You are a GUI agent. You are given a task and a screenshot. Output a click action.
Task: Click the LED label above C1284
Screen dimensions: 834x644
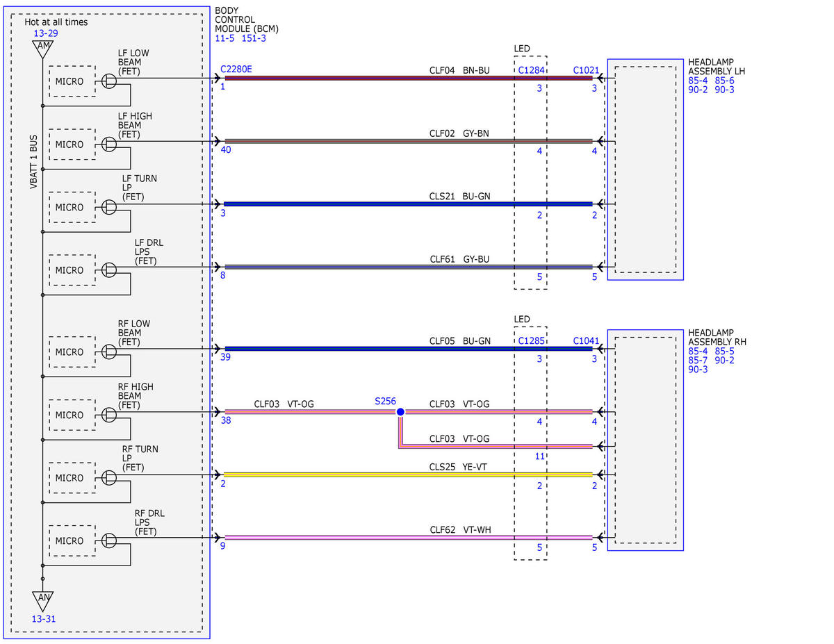click(521, 49)
